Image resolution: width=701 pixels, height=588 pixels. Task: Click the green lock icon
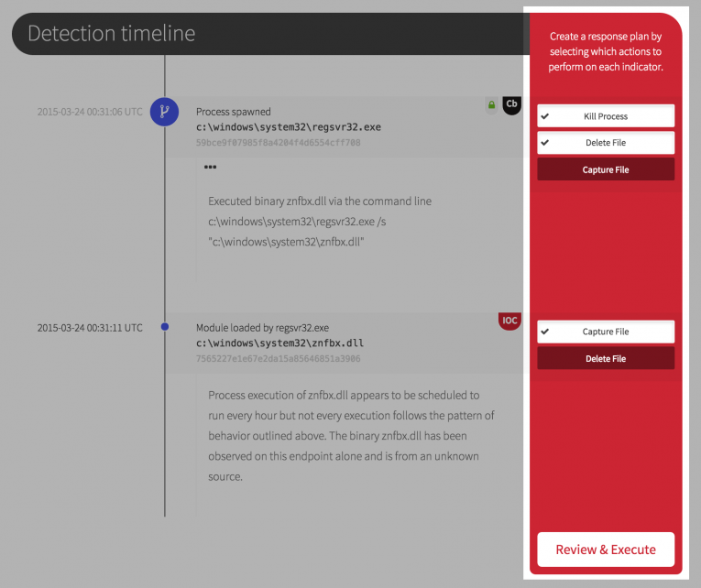click(x=491, y=105)
